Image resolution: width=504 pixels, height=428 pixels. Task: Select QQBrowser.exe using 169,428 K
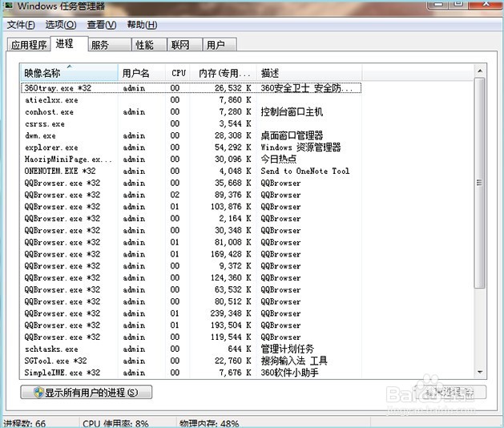tap(191, 254)
